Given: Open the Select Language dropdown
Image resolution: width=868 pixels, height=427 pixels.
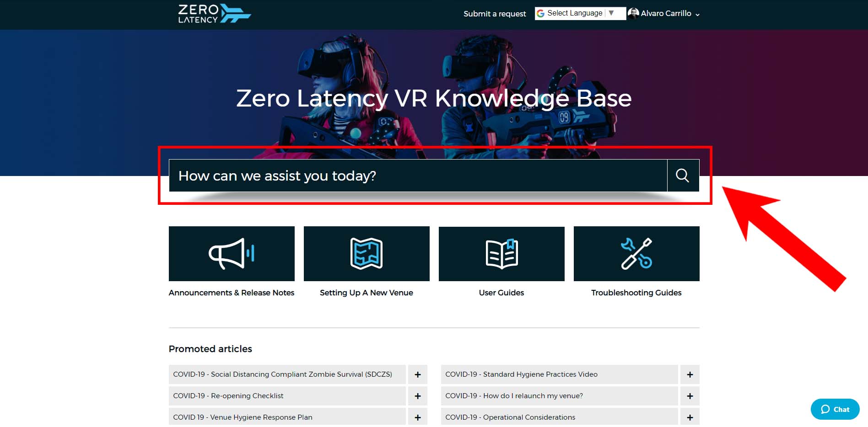Looking at the screenshot, I should [x=580, y=13].
